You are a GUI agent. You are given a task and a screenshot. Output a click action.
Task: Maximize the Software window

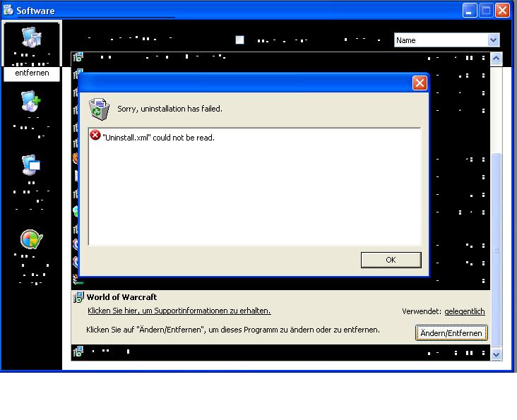(487, 10)
